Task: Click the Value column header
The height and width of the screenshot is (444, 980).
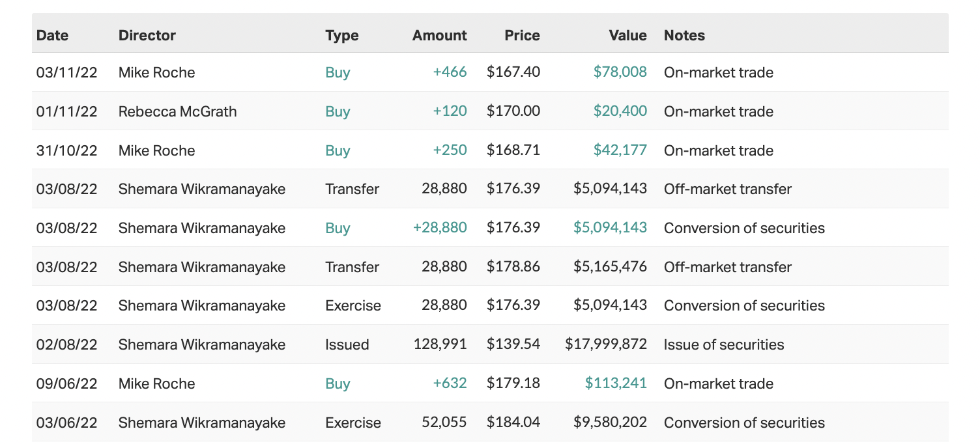Action: [x=627, y=35]
